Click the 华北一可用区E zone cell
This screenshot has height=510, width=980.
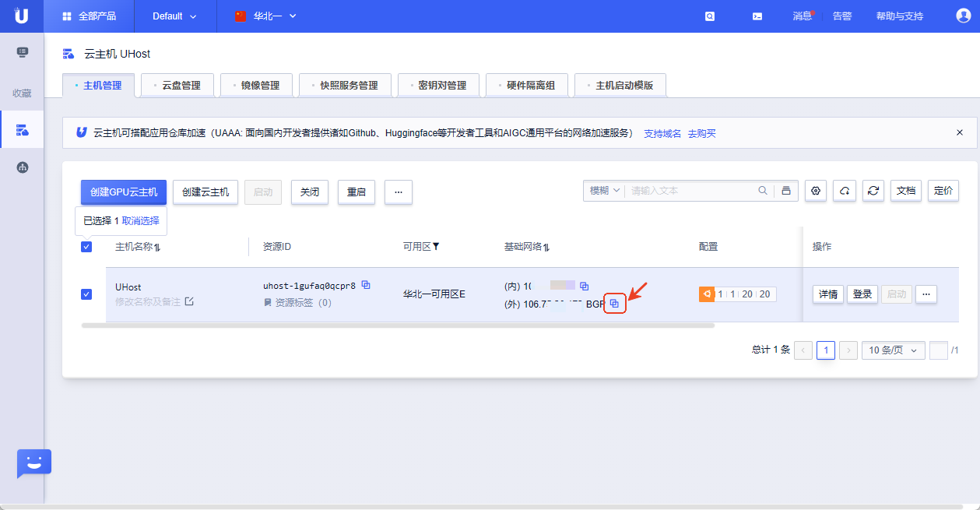tap(434, 294)
